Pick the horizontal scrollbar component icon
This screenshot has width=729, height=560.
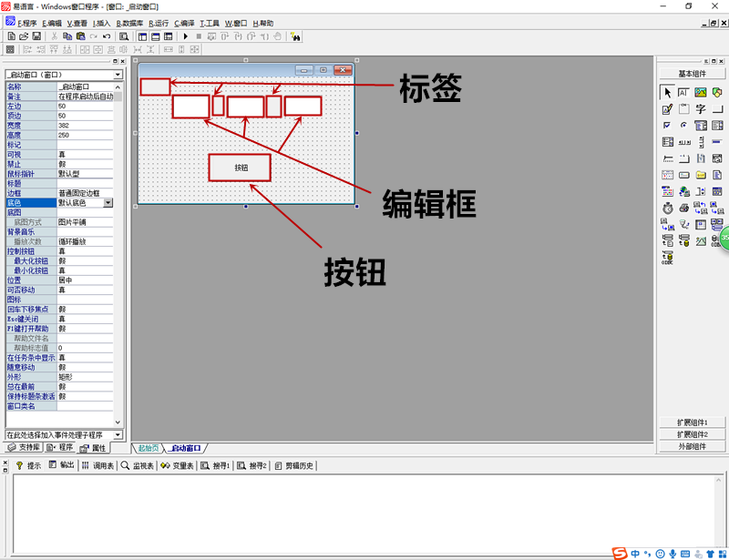(683, 142)
